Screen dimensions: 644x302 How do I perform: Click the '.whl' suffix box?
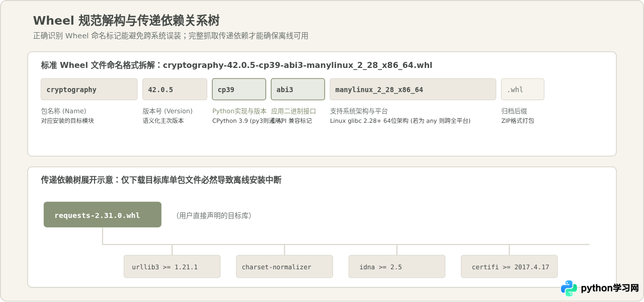click(x=522, y=89)
